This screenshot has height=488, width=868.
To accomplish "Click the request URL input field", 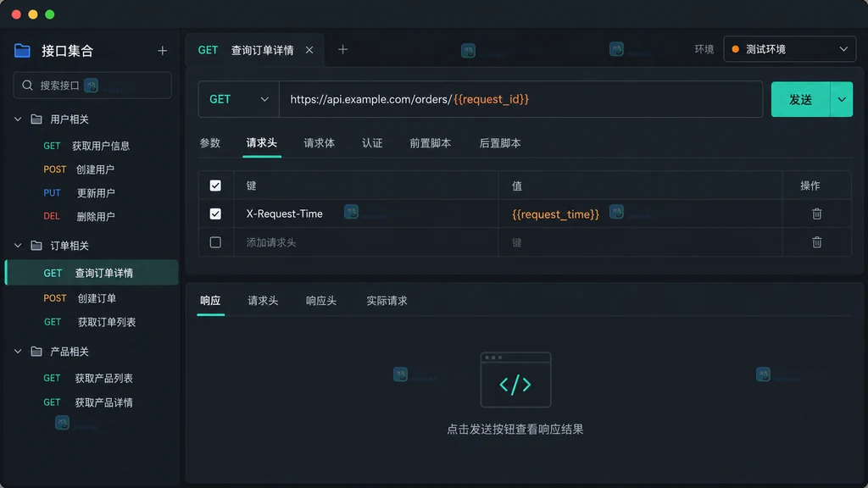I will click(x=521, y=99).
